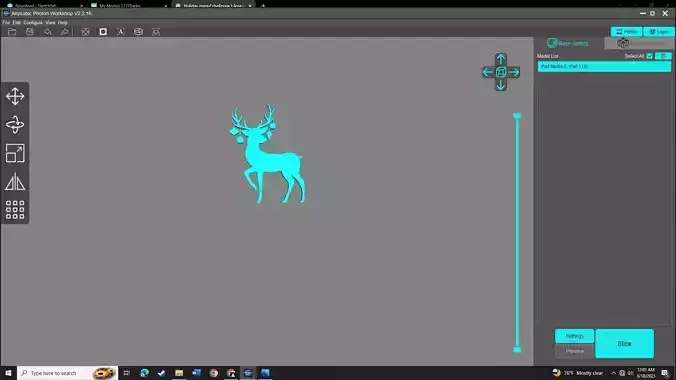
Task: Click the white square punch-hole toolbar icon
Action: coord(103,32)
